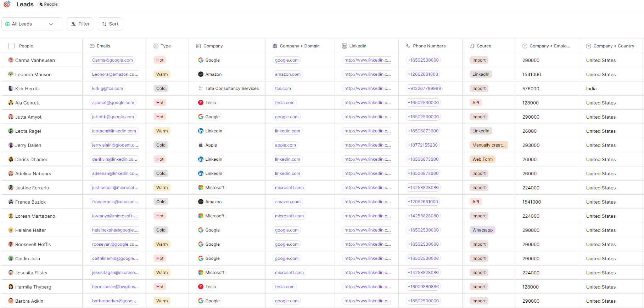This screenshot has width=644, height=308.
Task: Open the Barbra Adkin record
Action: coord(29,301)
